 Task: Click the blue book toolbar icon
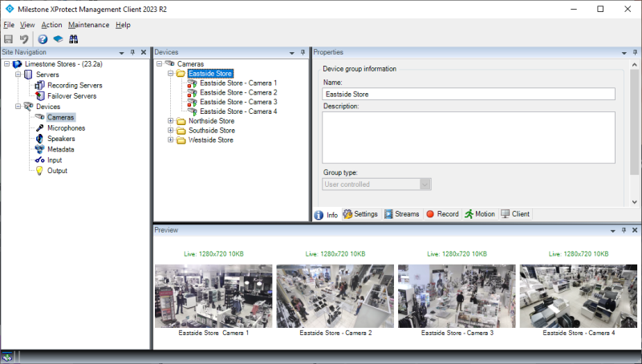coord(58,38)
